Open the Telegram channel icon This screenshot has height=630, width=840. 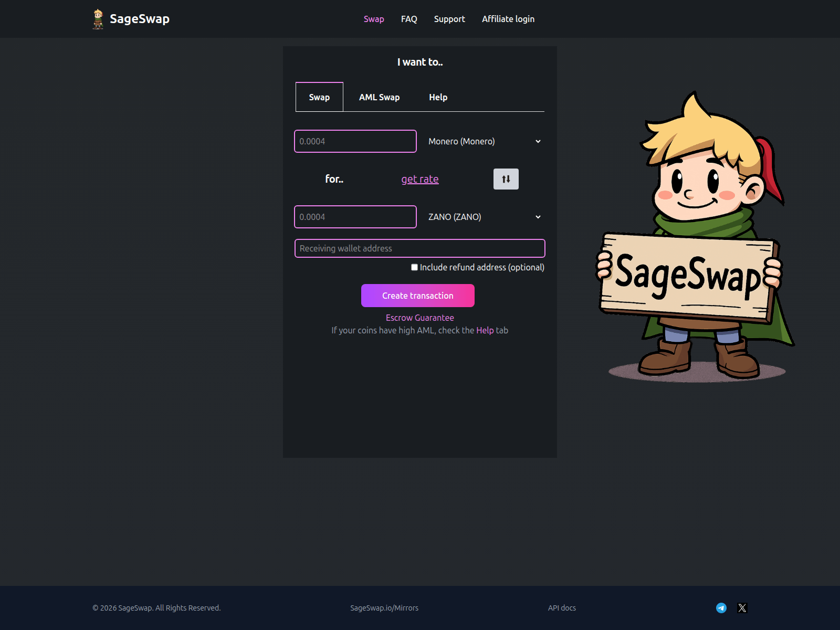click(x=721, y=608)
